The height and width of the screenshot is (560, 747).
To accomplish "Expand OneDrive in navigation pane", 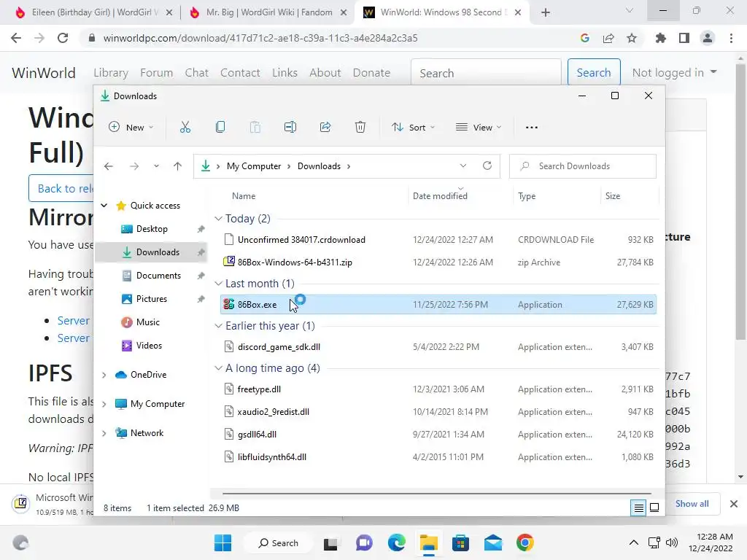I will pyautogui.click(x=104, y=375).
